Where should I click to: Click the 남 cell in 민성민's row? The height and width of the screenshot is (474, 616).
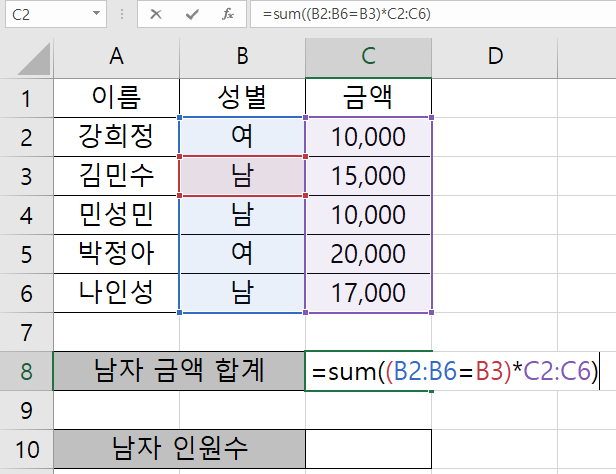(242, 215)
